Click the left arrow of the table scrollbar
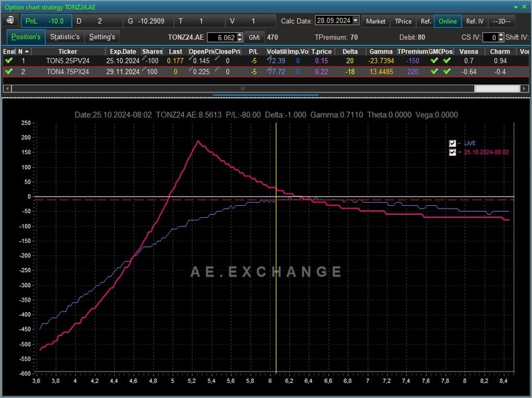The image size is (532, 398). (7, 88)
